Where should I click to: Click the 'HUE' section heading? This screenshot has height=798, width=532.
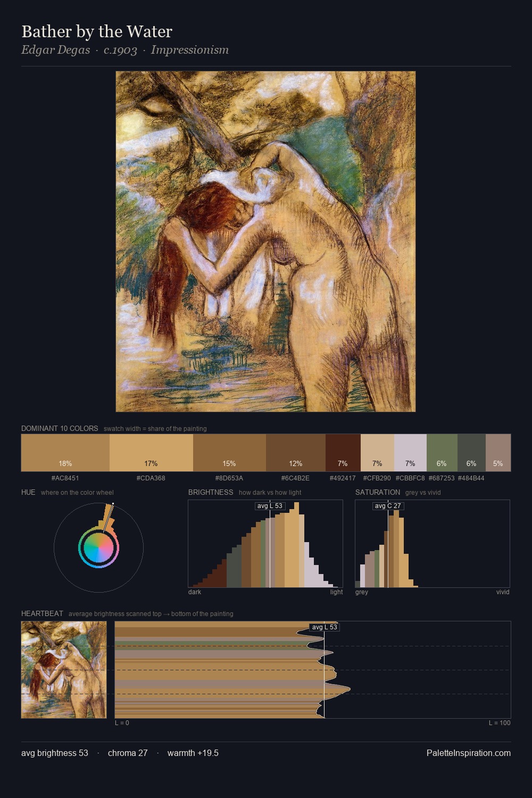pos(28,492)
